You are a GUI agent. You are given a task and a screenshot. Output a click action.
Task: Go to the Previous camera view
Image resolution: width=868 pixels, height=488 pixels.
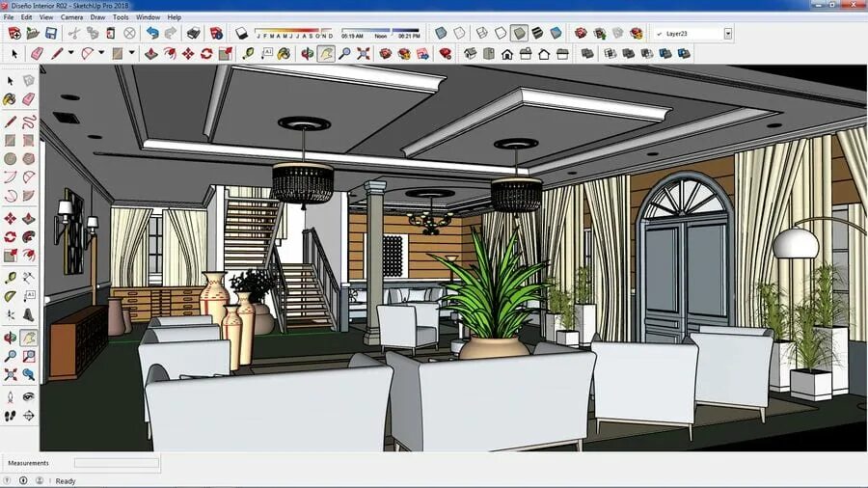click(x=28, y=374)
